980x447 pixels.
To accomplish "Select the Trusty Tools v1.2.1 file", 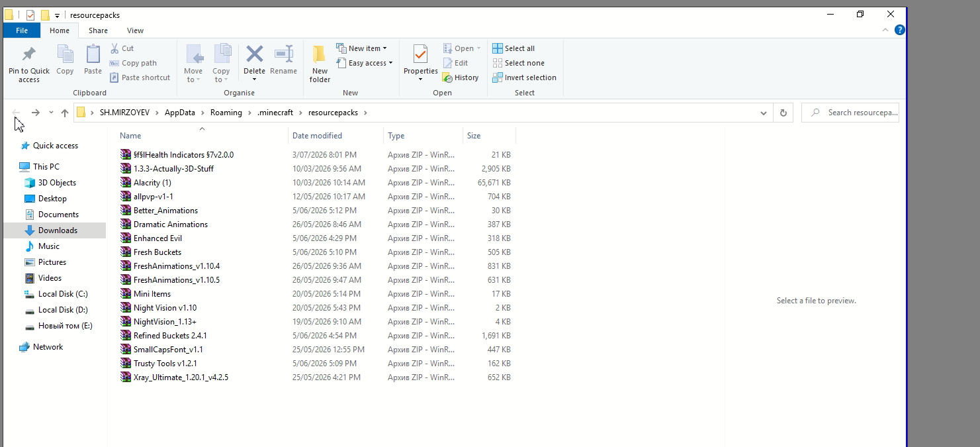I will click(165, 364).
